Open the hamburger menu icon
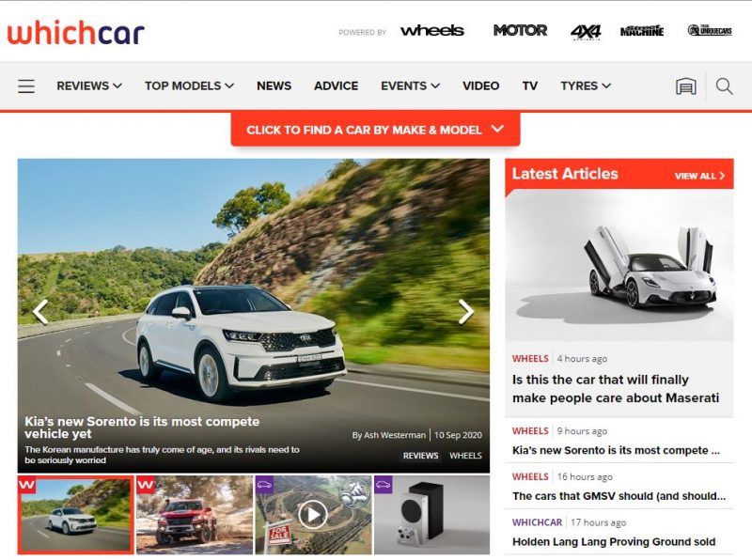The width and height of the screenshot is (752, 560). pyautogui.click(x=26, y=86)
